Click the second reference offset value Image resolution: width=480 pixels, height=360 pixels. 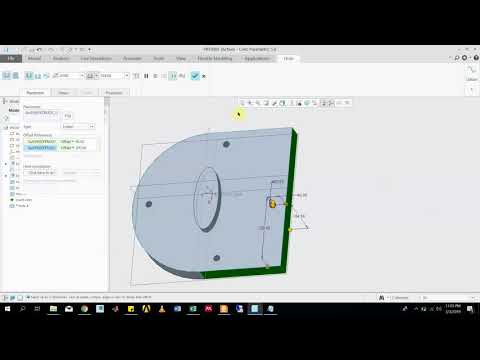coord(74,148)
